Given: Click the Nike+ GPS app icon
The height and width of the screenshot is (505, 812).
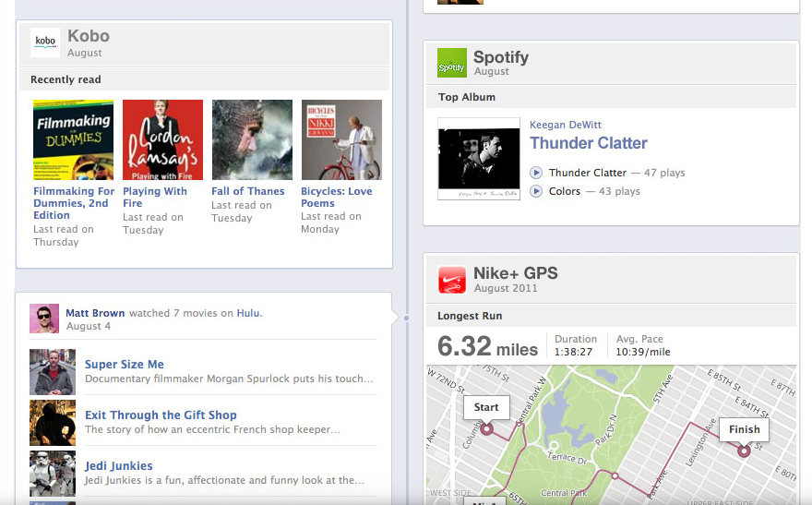Looking at the screenshot, I should pos(452,280).
